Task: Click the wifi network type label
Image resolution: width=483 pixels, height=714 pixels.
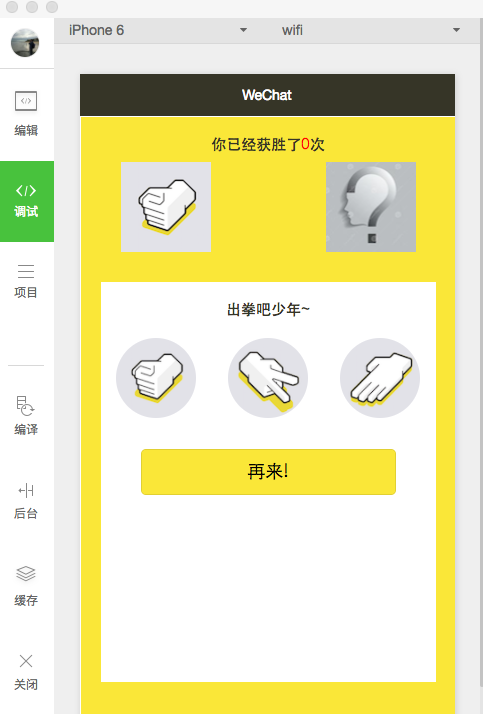Action: (x=292, y=31)
